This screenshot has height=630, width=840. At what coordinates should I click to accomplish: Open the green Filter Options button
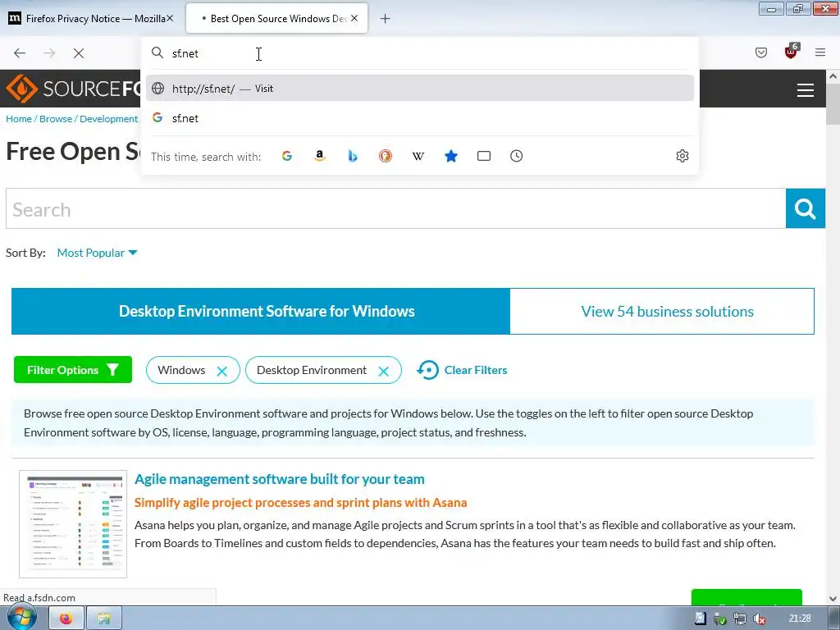[x=73, y=370]
